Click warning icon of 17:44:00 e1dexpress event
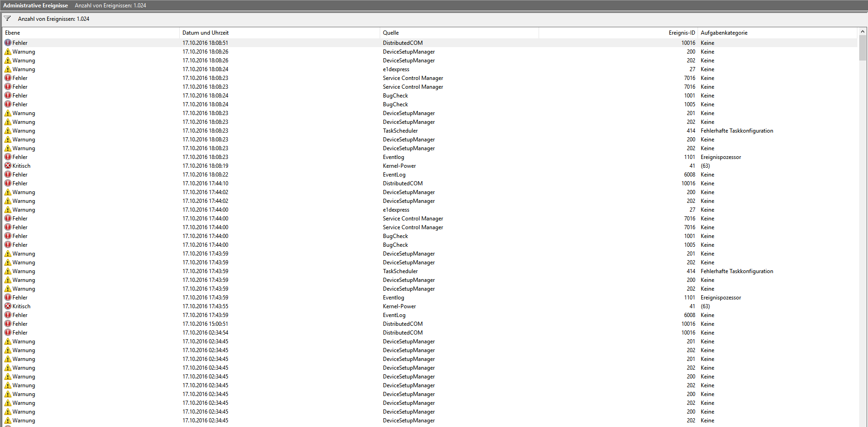The height and width of the screenshot is (427, 868). point(8,209)
